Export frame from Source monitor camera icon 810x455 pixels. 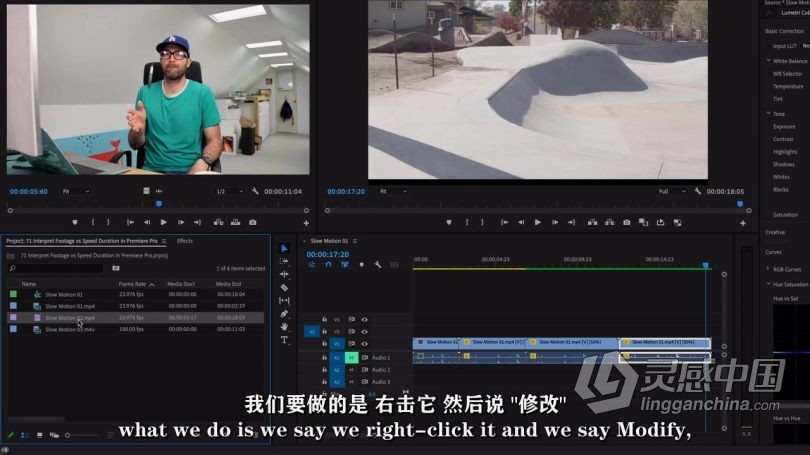point(253,222)
